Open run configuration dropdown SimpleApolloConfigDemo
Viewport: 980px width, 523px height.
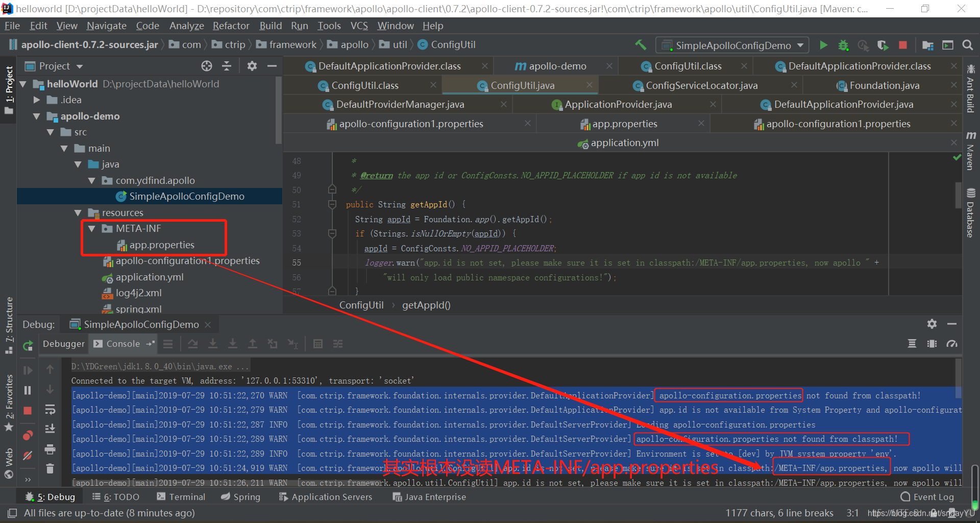click(733, 45)
